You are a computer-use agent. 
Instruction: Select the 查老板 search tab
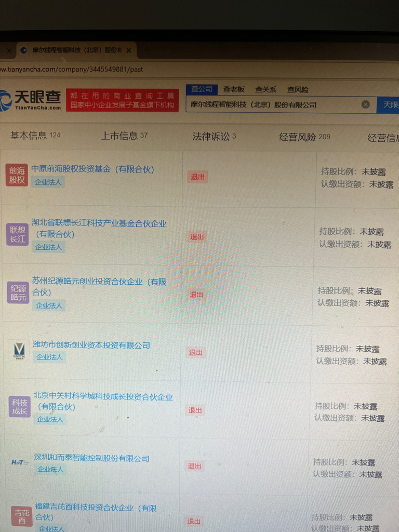click(x=234, y=89)
